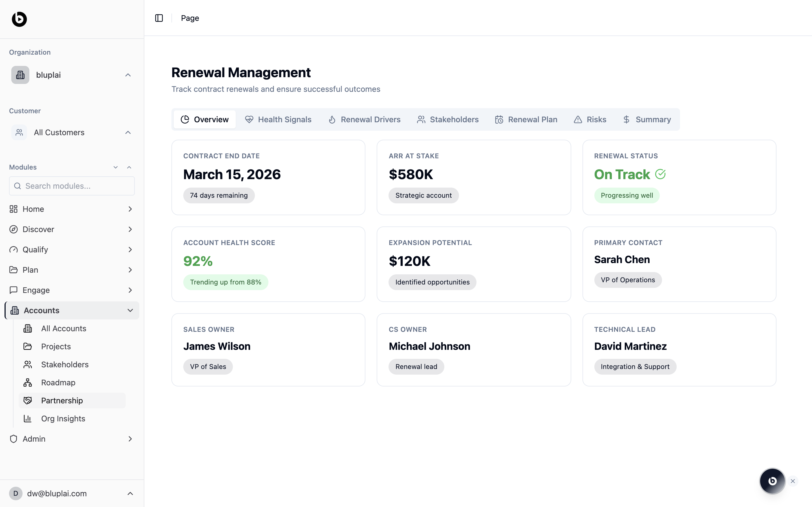Open the floating bluplai assistant button
This screenshot has height=507, width=812.
(772, 481)
